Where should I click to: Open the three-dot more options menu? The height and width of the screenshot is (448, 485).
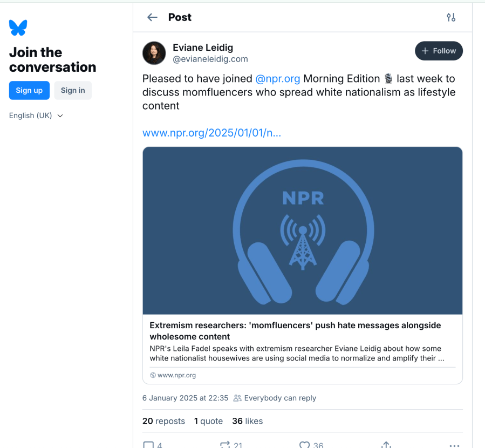(x=455, y=445)
